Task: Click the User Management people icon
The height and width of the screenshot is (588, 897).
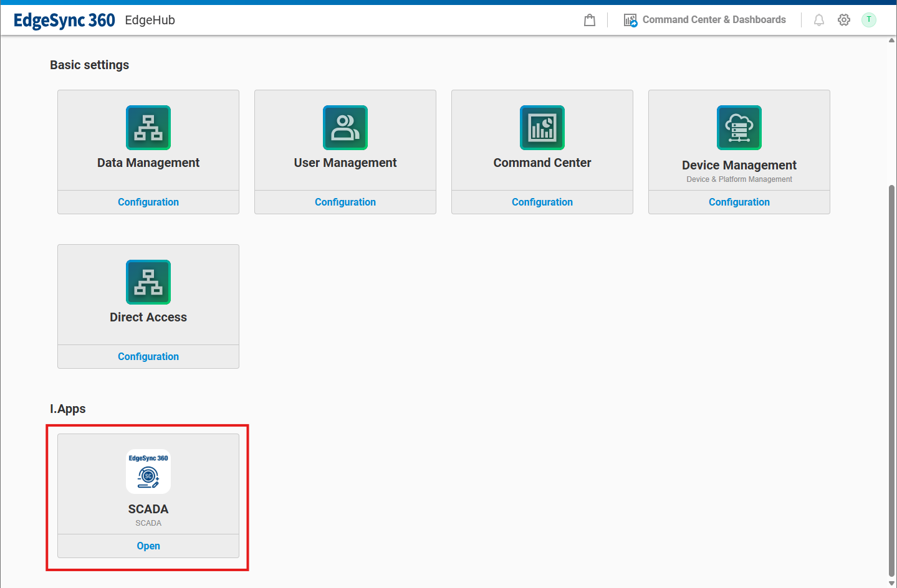Action: [345, 128]
